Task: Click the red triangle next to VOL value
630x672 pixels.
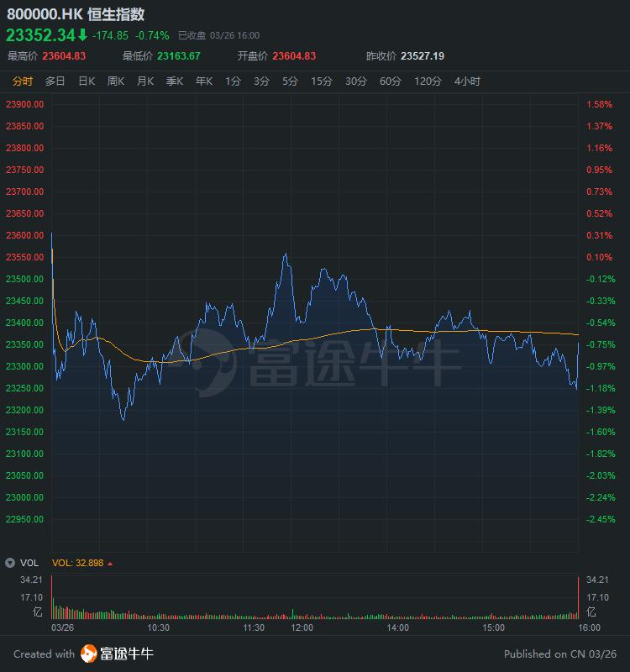Action: point(110,564)
